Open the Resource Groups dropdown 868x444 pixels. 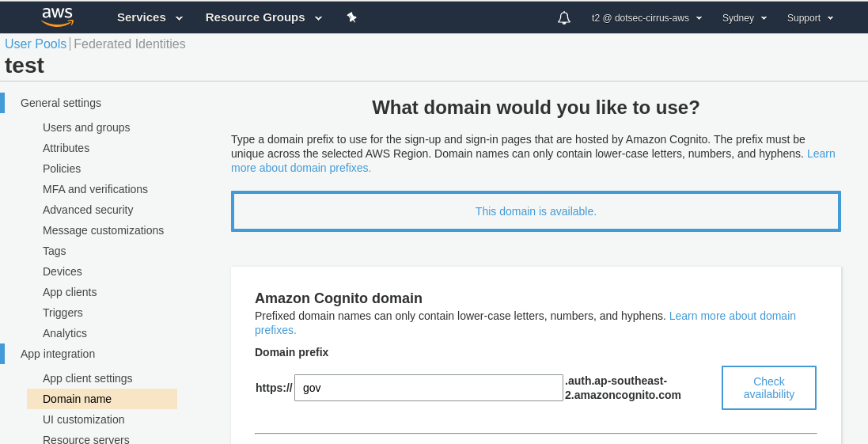pyautogui.click(x=263, y=17)
